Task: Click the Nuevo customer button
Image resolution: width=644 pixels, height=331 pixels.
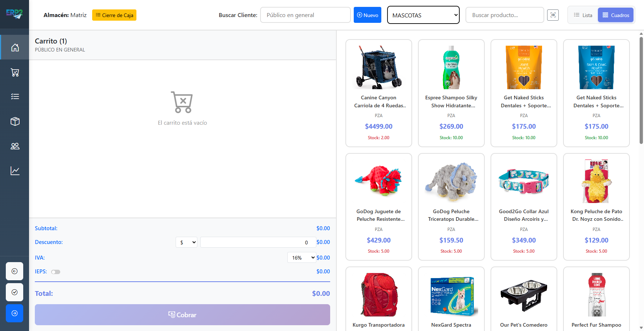Action: pos(367,15)
